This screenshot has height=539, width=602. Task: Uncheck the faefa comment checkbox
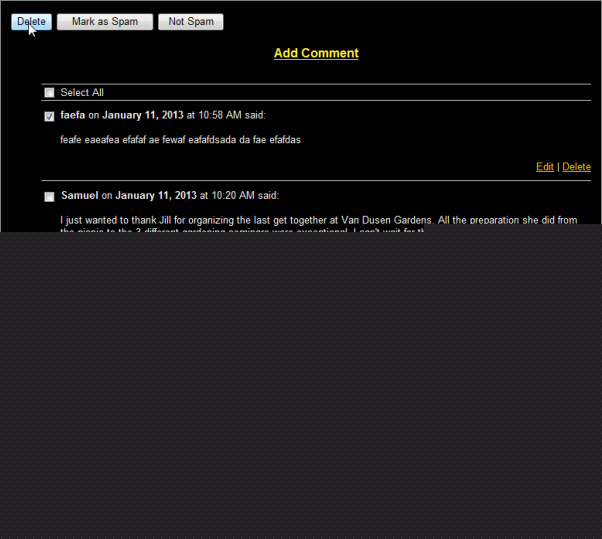pyautogui.click(x=49, y=116)
